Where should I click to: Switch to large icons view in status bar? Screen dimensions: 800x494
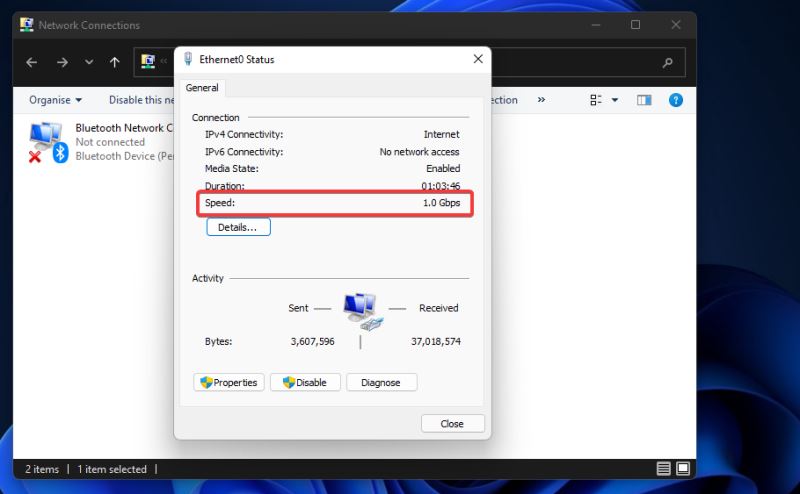point(683,469)
